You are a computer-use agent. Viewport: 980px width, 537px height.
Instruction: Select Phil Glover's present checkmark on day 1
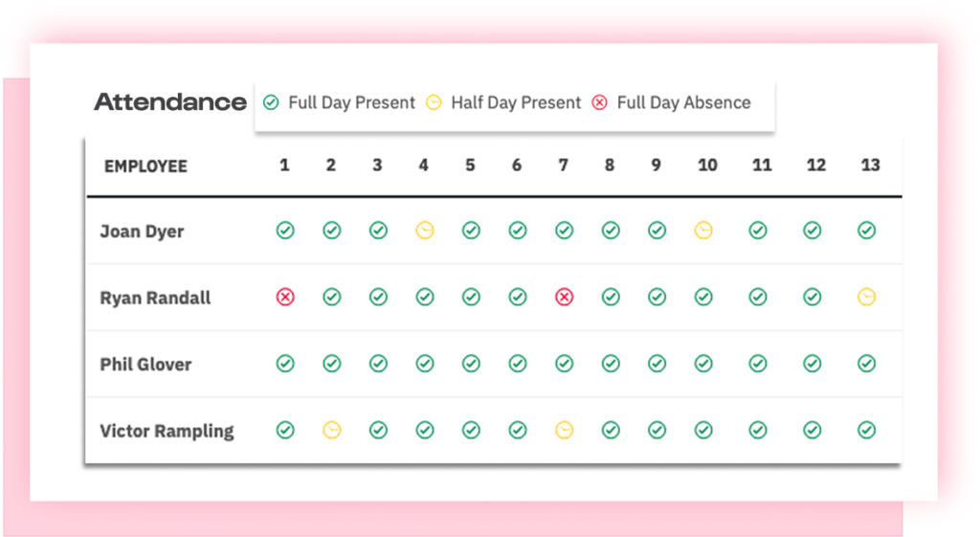pyautogui.click(x=285, y=364)
